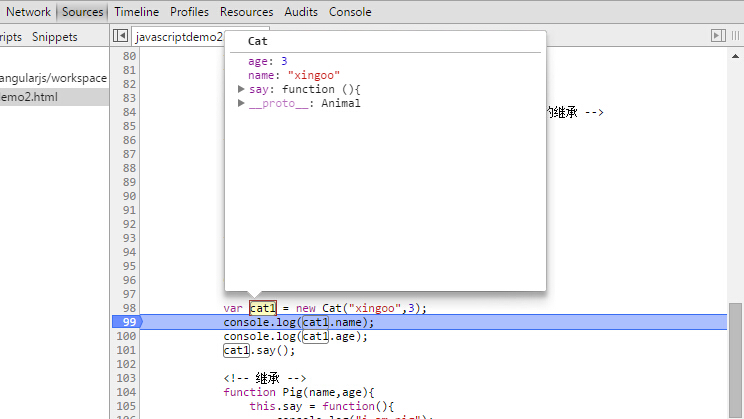Screen dimensions: 744x419
Task: Toggle breakpoint on line 104
Action: pyautogui.click(x=126, y=392)
